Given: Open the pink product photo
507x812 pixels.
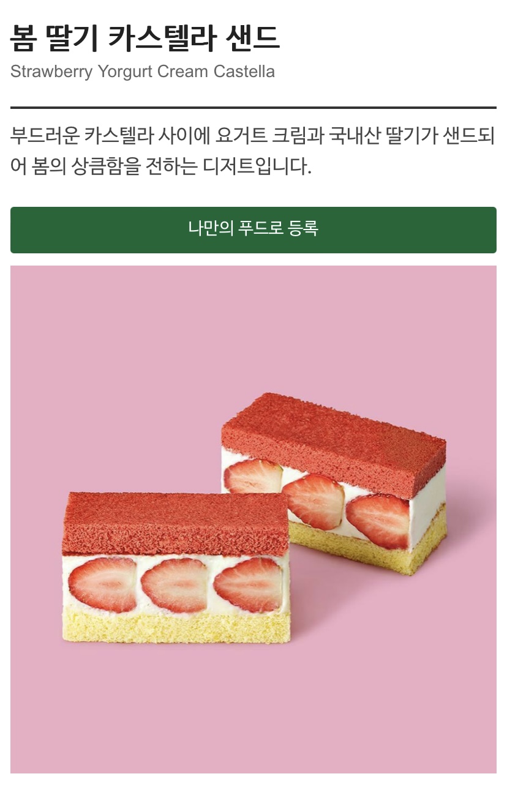Looking at the screenshot, I should 254,520.
